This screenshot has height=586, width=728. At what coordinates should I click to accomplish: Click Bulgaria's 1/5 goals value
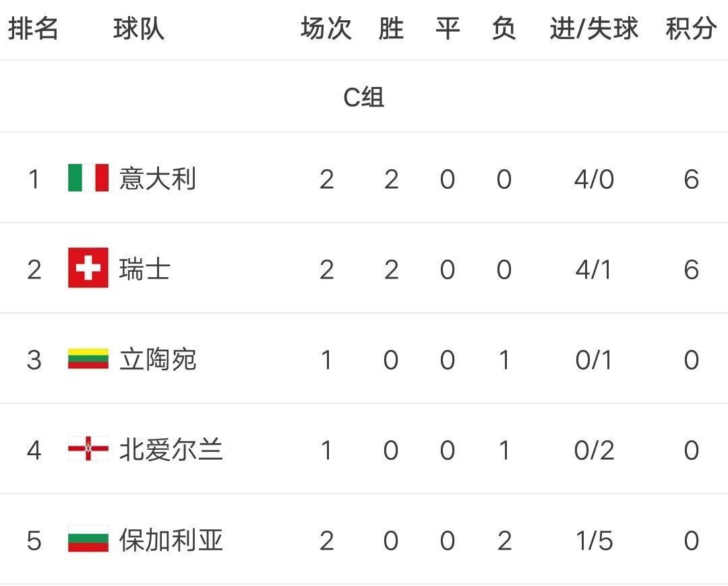point(594,541)
